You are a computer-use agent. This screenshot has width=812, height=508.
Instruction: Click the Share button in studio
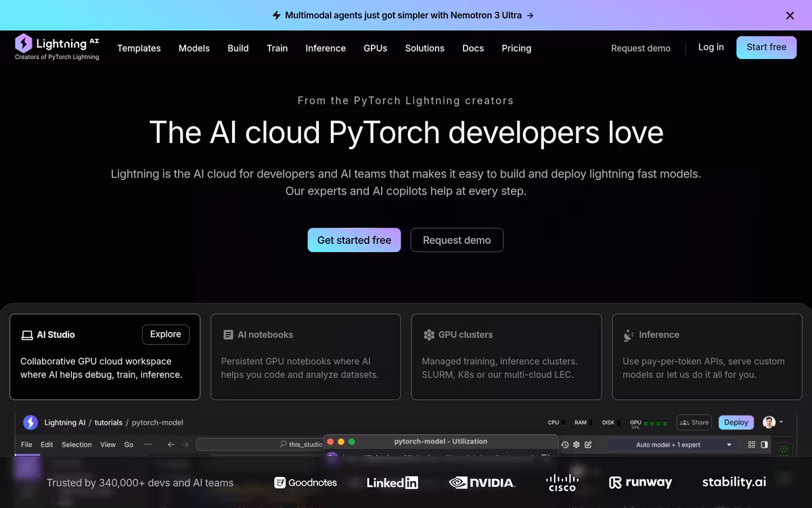[x=694, y=422]
